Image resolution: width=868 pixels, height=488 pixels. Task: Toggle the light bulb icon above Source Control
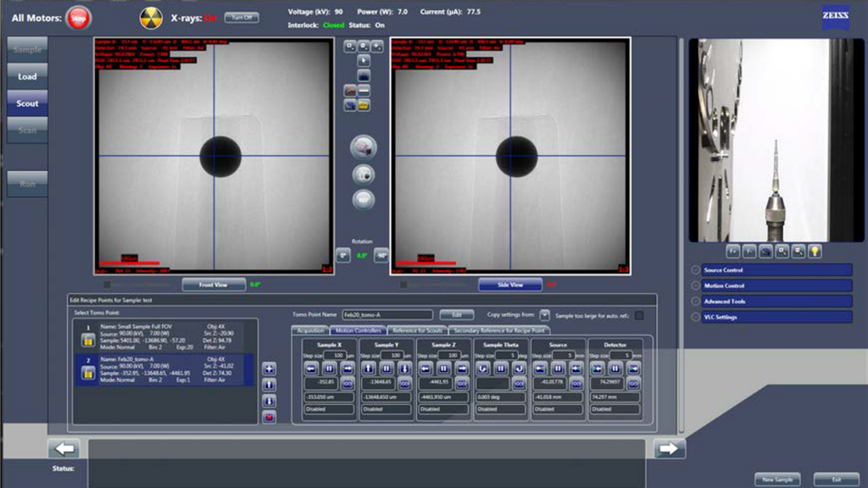[x=815, y=252]
